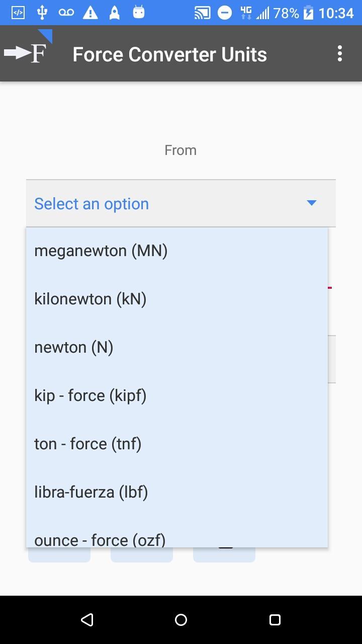This screenshot has width=362, height=644.
Task: Tap the 'From' label above dropdown
Action: point(180,150)
